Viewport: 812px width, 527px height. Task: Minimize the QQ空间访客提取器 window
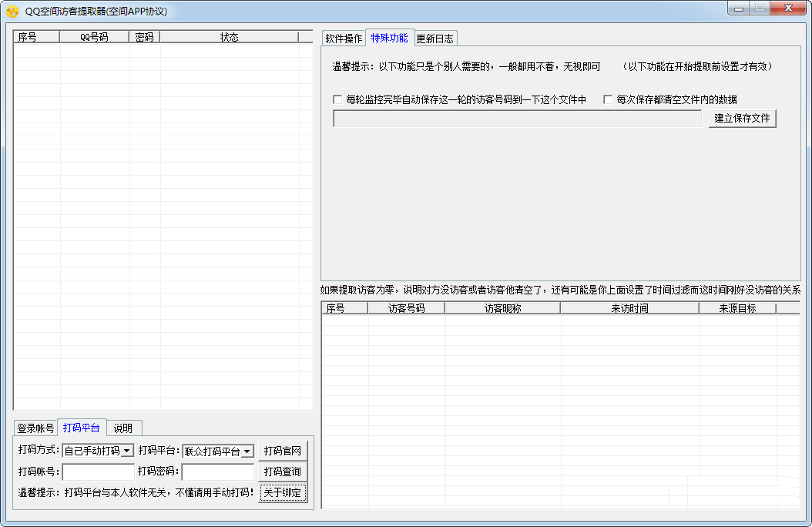click(x=739, y=8)
